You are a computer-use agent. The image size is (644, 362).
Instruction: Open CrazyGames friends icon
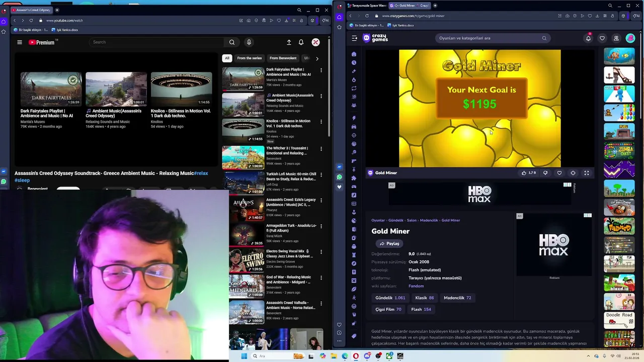pos(616,38)
